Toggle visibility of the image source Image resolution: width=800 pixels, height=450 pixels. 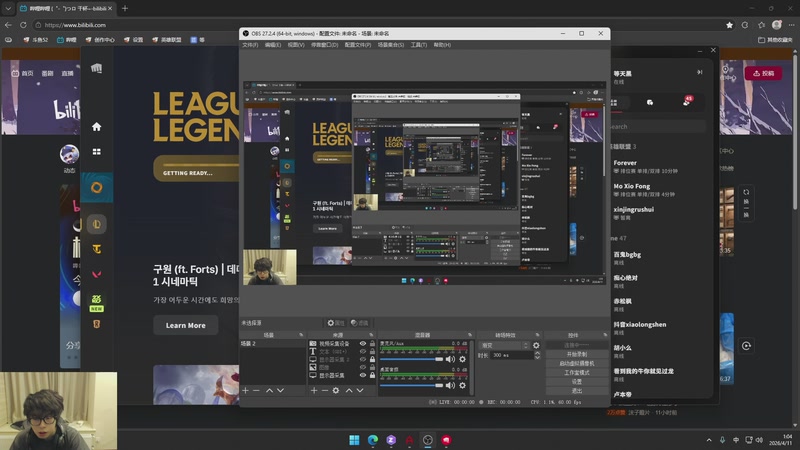[x=363, y=367]
